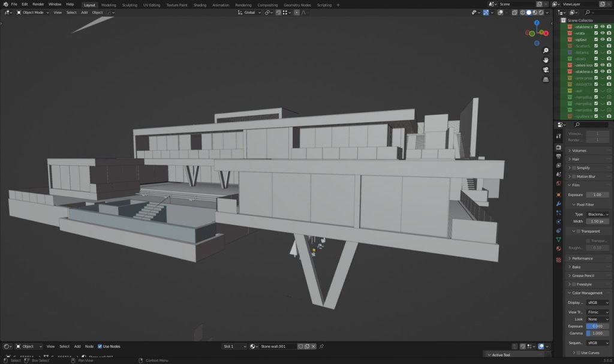Uncheck the Use Nodes checkbox
Image resolution: width=614 pixels, height=364 pixels.
click(x=100, y=347)
